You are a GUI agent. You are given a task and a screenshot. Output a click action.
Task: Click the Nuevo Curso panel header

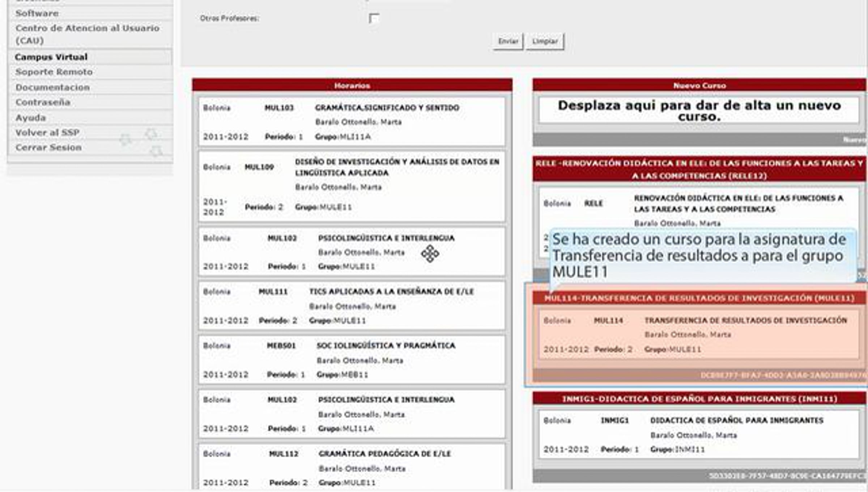click(699, 85)
